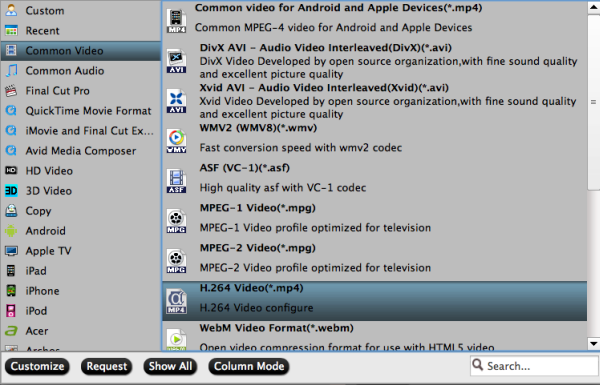This screenshot has height=385, width=600.
Task: Click the Copy category disc icon
Action: point(11,210)
